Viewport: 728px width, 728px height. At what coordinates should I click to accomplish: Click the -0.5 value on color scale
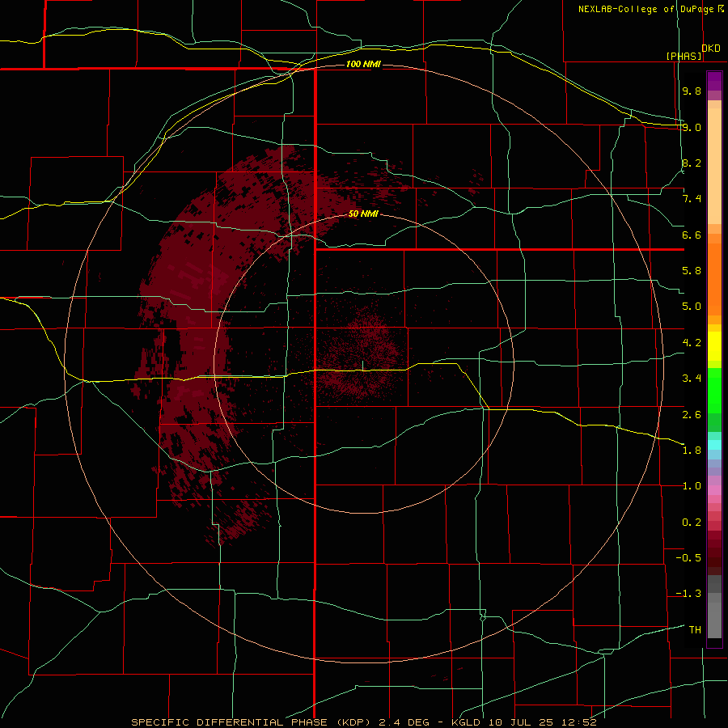click(688, 558)
